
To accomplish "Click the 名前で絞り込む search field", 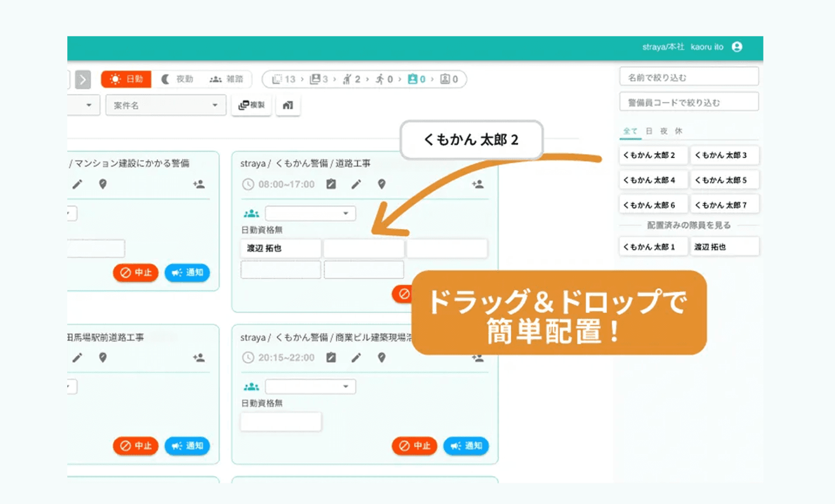I will pos(689,77).
